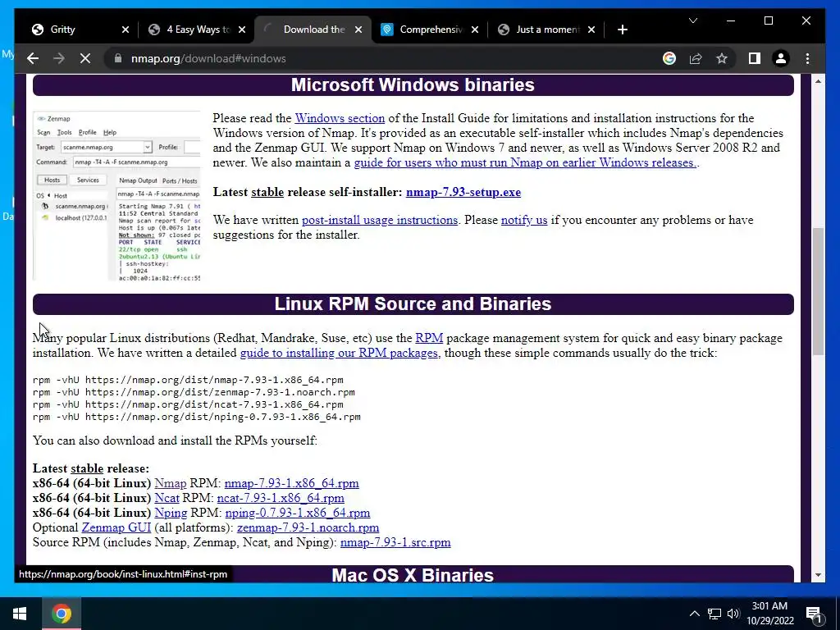The width and height of the screenshot is (840, 630).
Task: Click the nmap.org address bar
Action: (375, 58)
